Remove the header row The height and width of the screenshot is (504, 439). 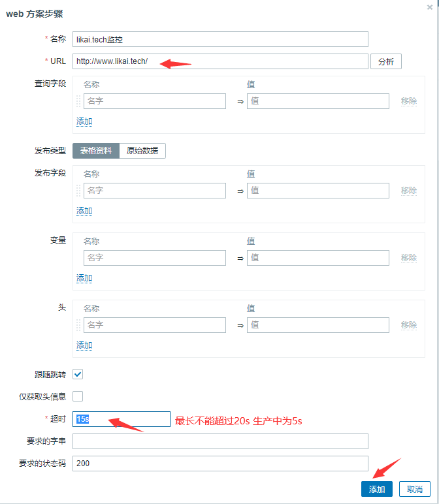[409, 325]
